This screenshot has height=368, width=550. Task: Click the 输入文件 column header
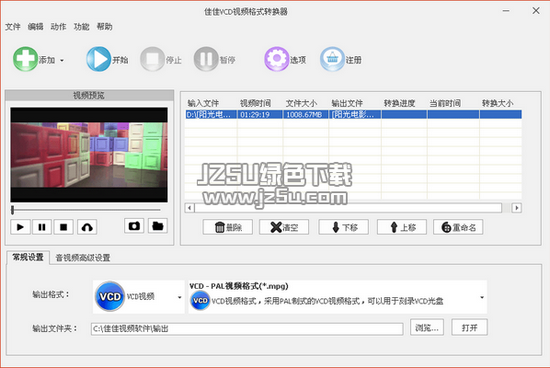pos(203,103)
